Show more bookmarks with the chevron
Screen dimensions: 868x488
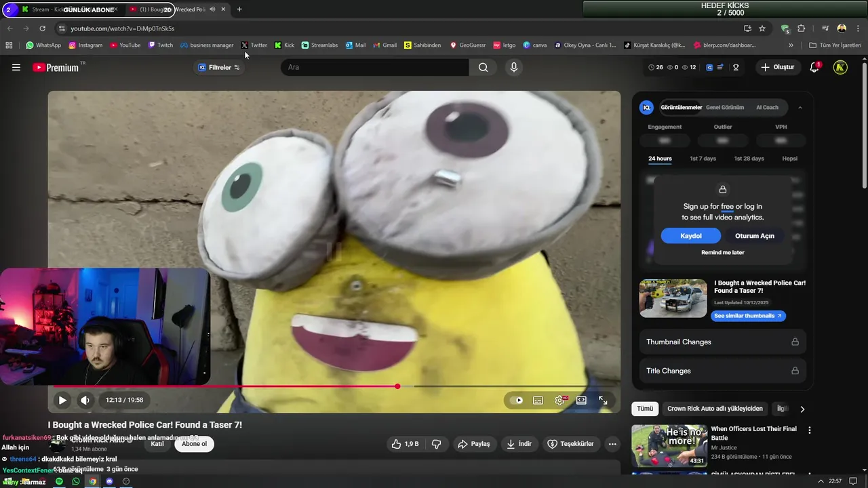[x=791, y=45]
